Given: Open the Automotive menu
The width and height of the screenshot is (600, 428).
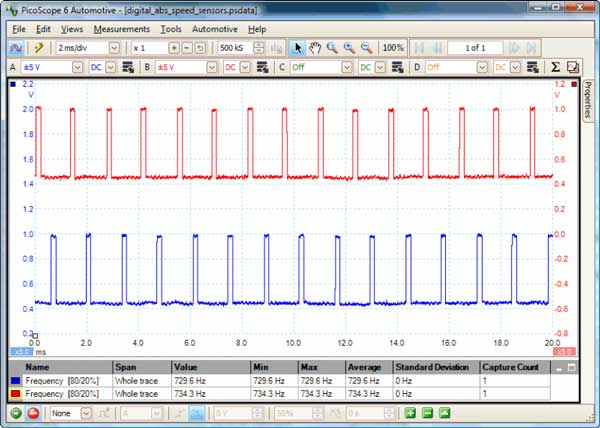Looking at the screenshot, I should point(214,29).
